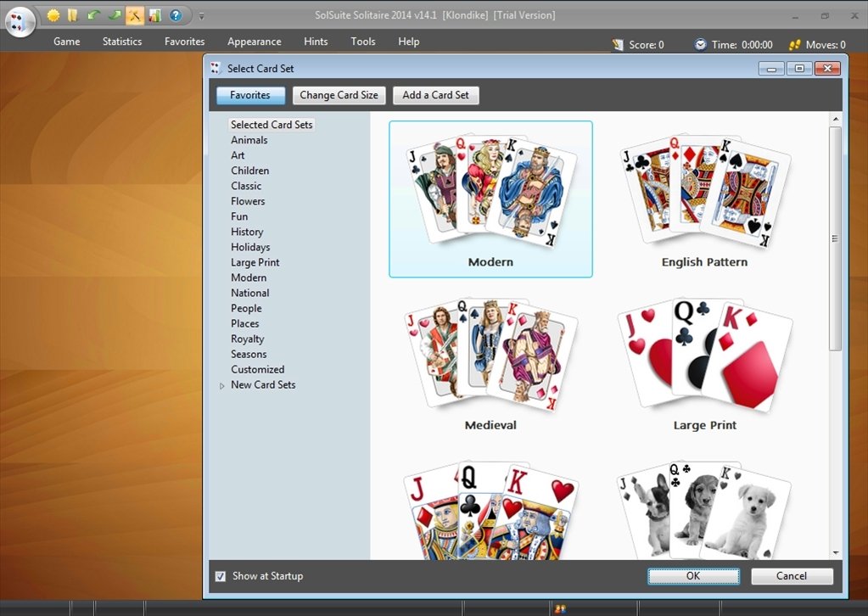Click the footprints icon beside Moves
The width and height of the screenshot is (868, 616).
coord(795,45)
